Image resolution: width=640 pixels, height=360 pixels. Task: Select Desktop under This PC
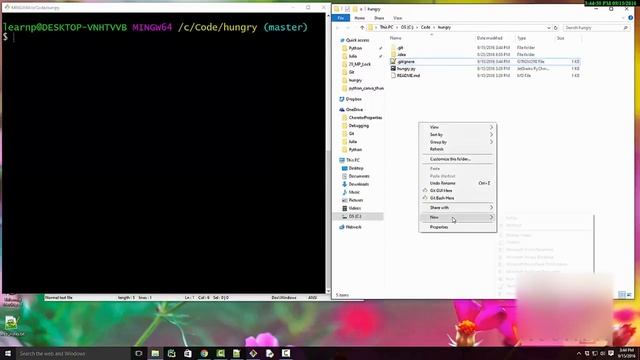pos(356,168)
